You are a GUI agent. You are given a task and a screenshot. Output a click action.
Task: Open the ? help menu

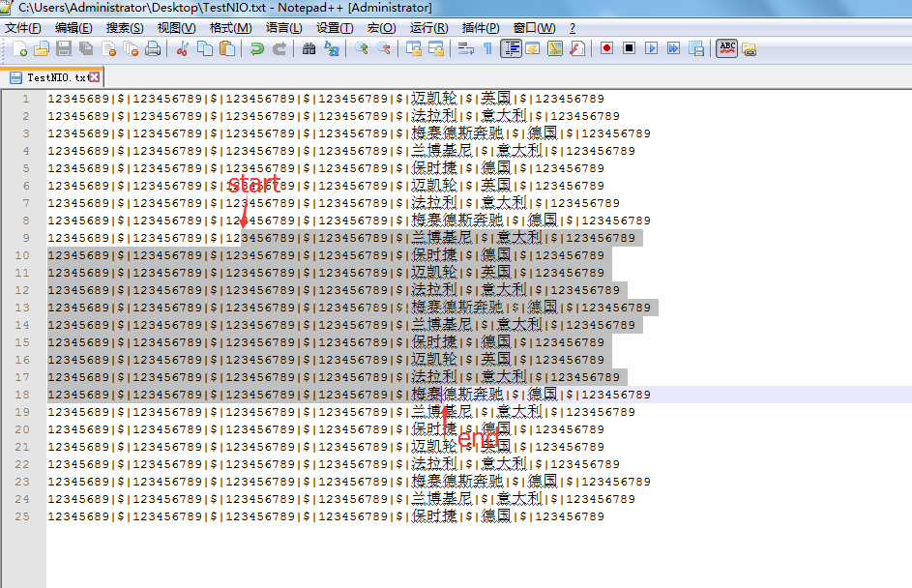coord(573,28)
